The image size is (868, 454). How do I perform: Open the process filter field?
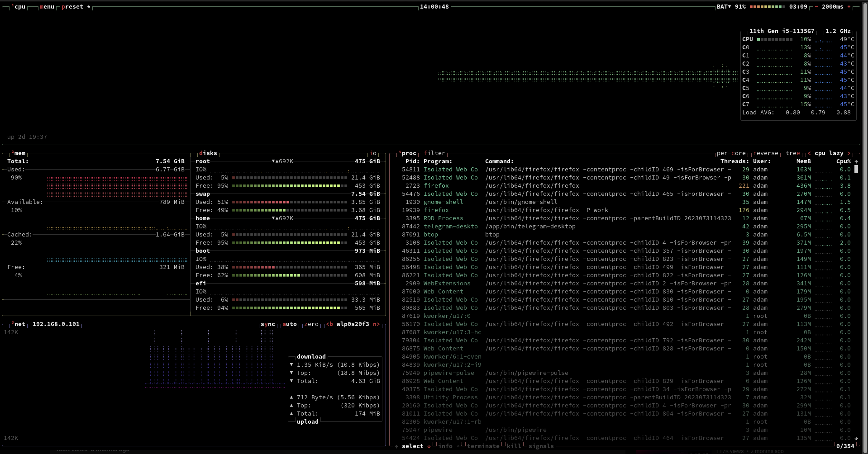[434, 153]
